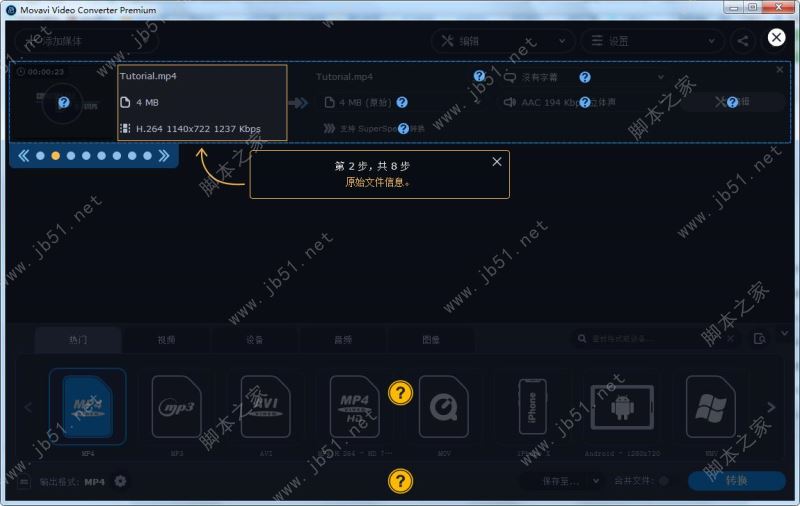This screenshot has height=506, width=800.
Task: Click help hint on the AAC audio track
Action: (x=585, y=103)
